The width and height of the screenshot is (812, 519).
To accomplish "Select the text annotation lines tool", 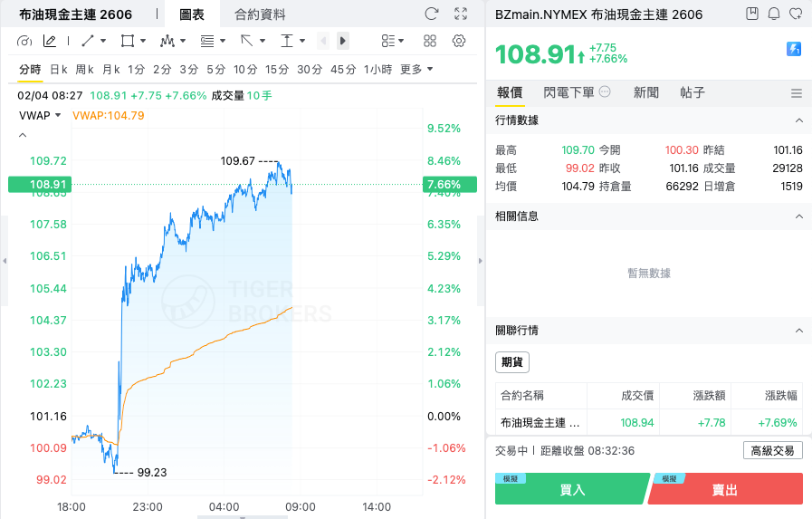I will coord(207,41).
